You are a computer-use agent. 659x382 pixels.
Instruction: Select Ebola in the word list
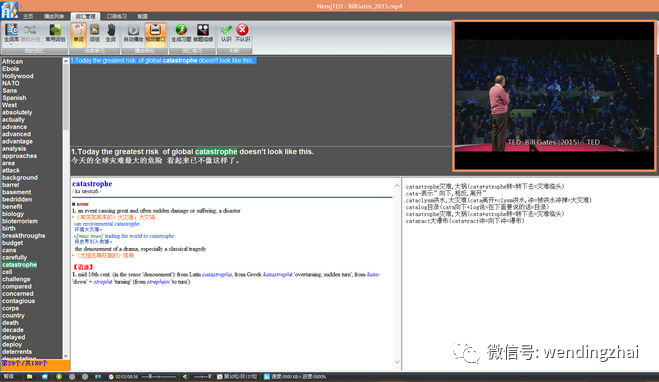click(11, 68)
